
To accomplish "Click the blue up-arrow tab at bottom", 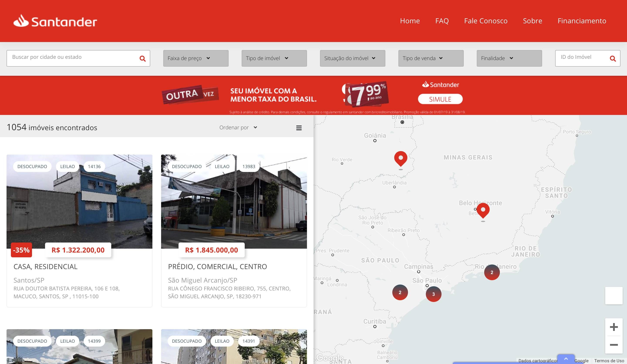I will point(566,359).
